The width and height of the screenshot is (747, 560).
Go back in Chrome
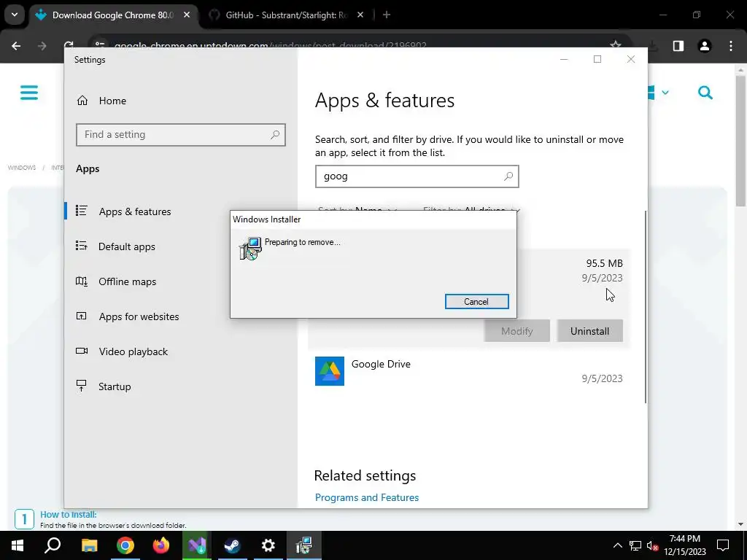(x=16, y=46)
